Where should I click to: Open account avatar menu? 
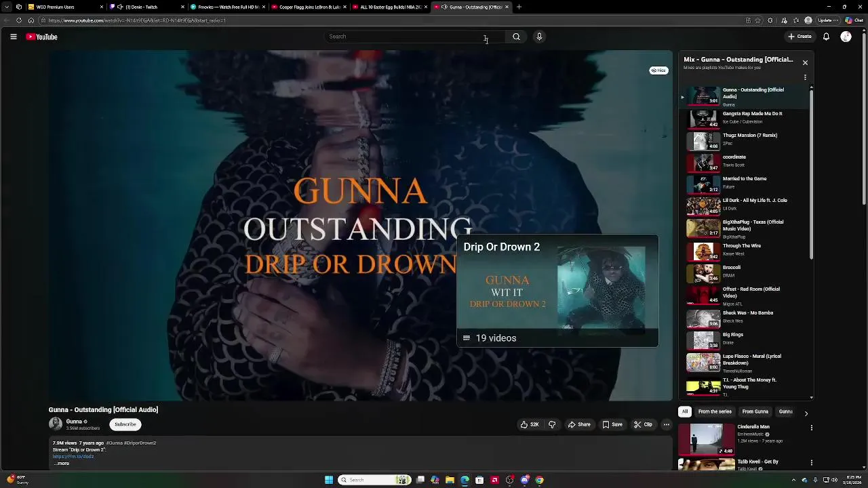846,37
